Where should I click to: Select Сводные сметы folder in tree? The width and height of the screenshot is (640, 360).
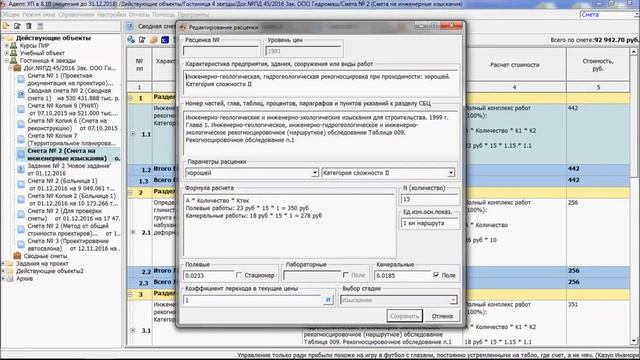coord(45,256)
